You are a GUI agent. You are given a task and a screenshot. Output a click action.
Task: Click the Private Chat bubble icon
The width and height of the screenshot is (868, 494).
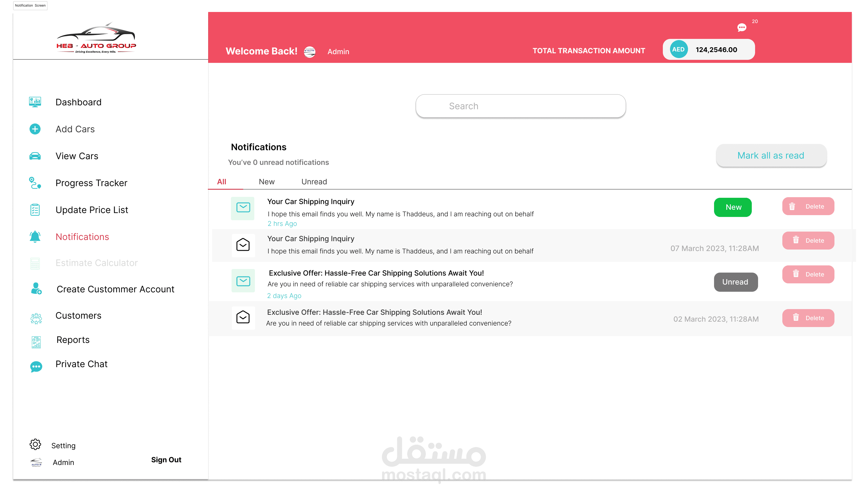(36, 367)
